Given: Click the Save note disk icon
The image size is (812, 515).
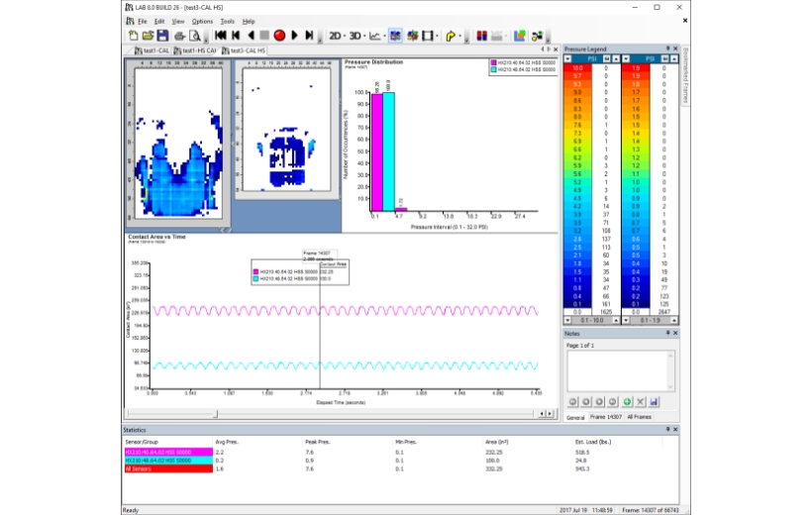Looking at the screenshot, I should click(x=655, y=401).
